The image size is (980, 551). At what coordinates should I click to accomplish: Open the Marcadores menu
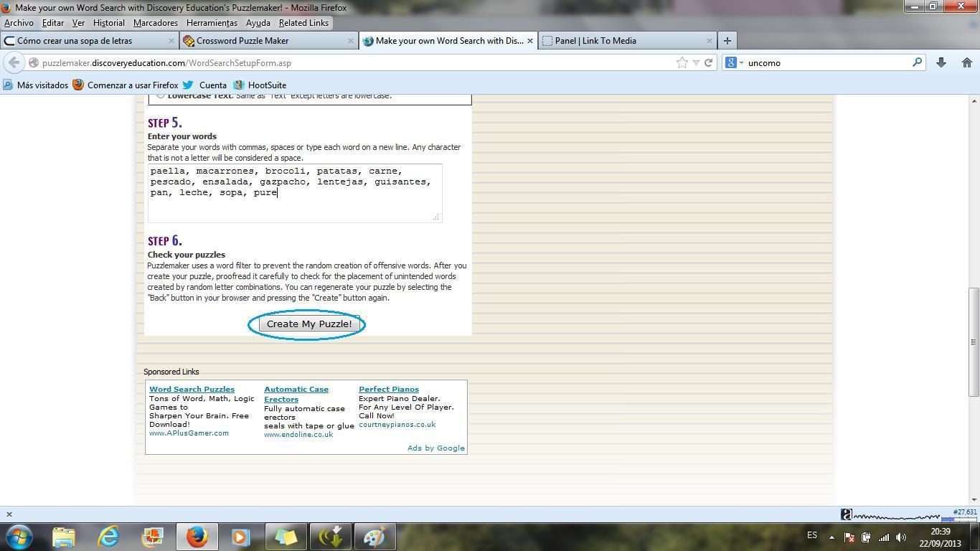point(155,23)
